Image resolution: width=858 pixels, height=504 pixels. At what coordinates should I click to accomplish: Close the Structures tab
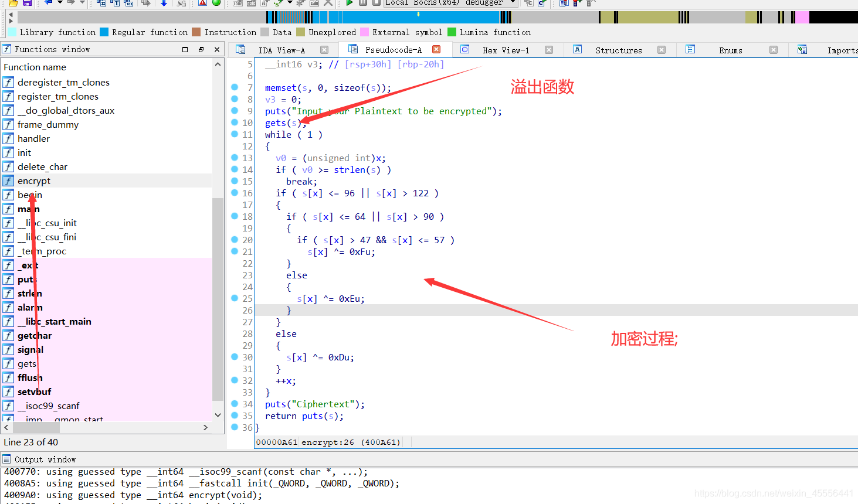pyautogui.click(x=662, y=50)
